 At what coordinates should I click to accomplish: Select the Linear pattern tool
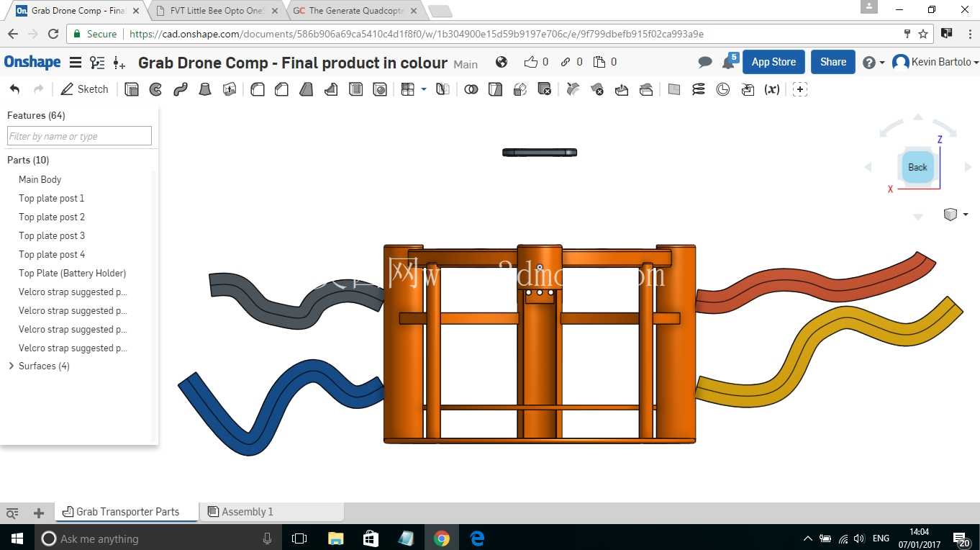click(408, 89)
